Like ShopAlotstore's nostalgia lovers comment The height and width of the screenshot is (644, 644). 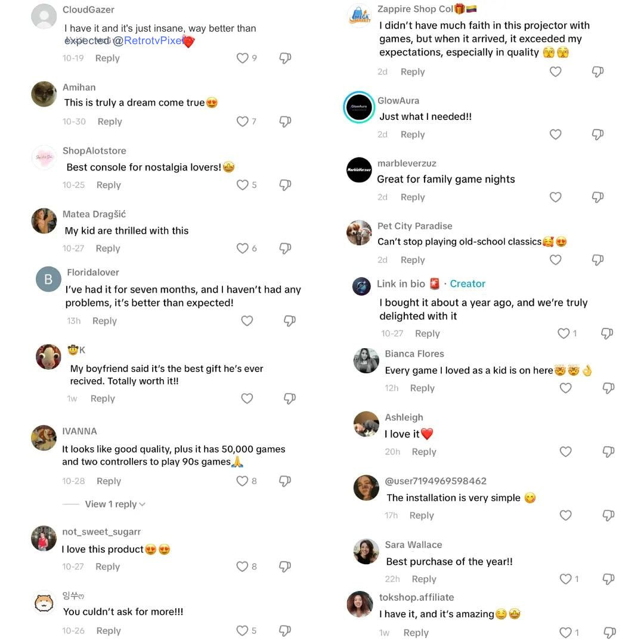(x=242, y=185)
